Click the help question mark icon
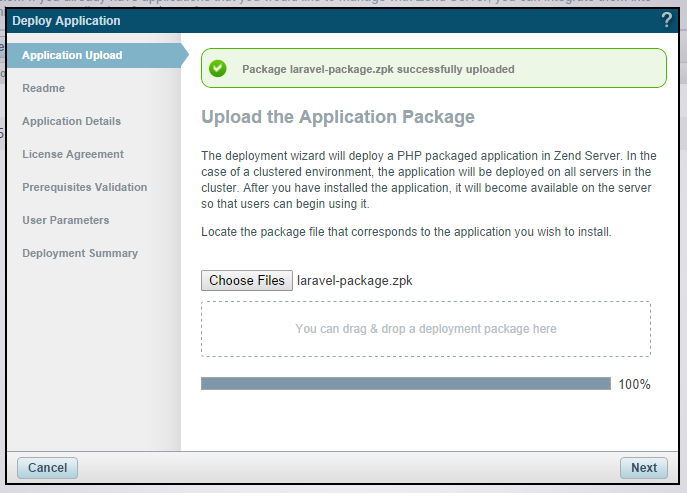This screenshot has height=493, width=687. point(666,20)
